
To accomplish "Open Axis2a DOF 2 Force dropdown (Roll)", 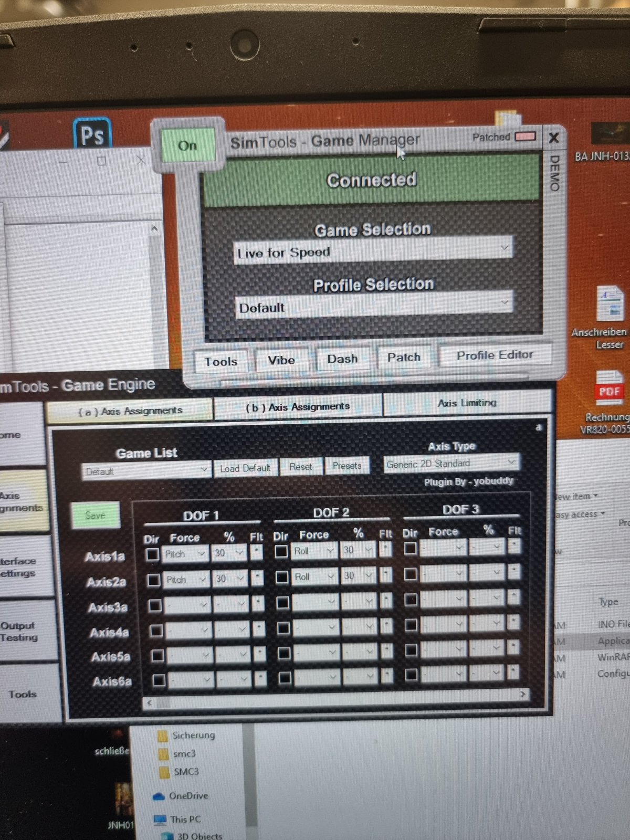I will point(314,576).
